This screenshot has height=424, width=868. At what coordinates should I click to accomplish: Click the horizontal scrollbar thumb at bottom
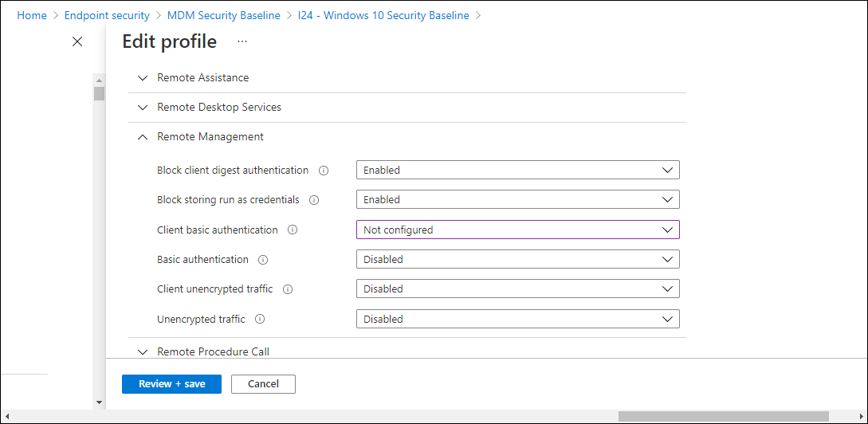[724, 416]
